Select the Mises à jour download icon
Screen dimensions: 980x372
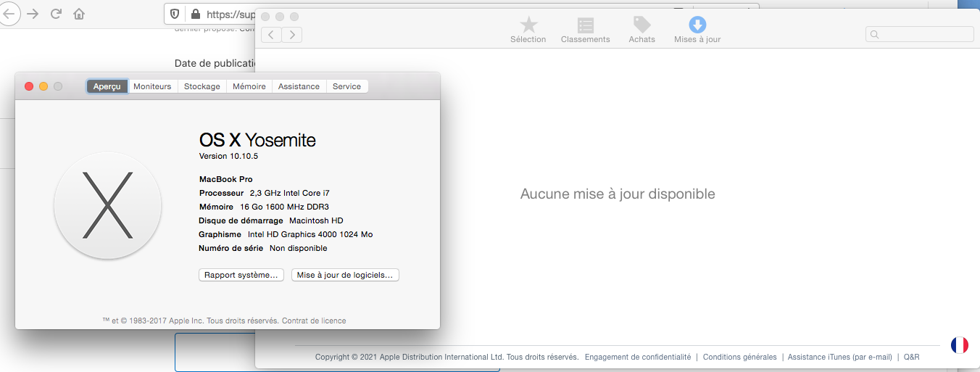[x=697, y=25]
